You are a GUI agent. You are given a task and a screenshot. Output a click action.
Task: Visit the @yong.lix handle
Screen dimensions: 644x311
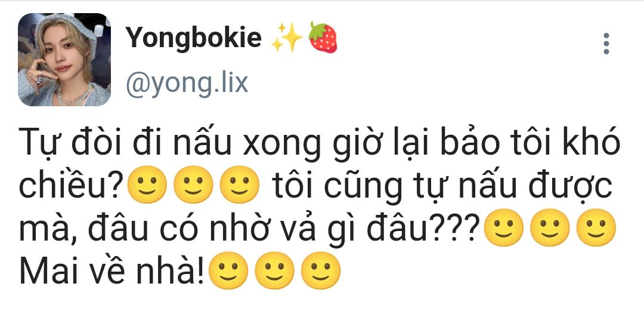[x=187, y=83]
